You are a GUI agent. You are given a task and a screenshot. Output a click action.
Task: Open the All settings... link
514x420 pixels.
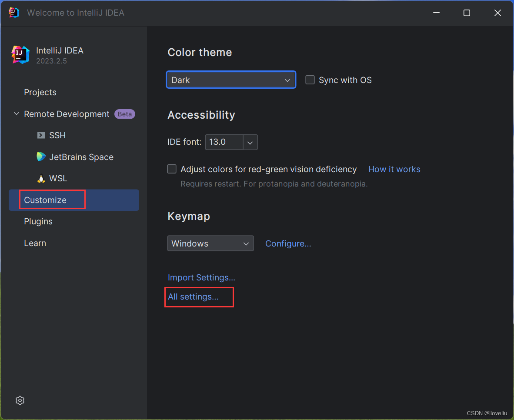[x=193, y=297]
